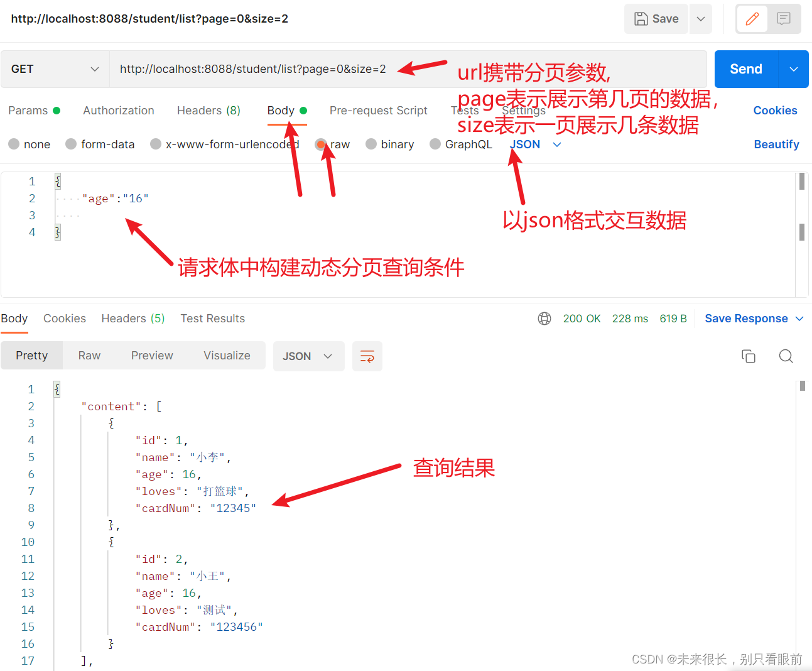Open the Cookies link above the request tabs

pyautogui.click(x=775, y=110)
